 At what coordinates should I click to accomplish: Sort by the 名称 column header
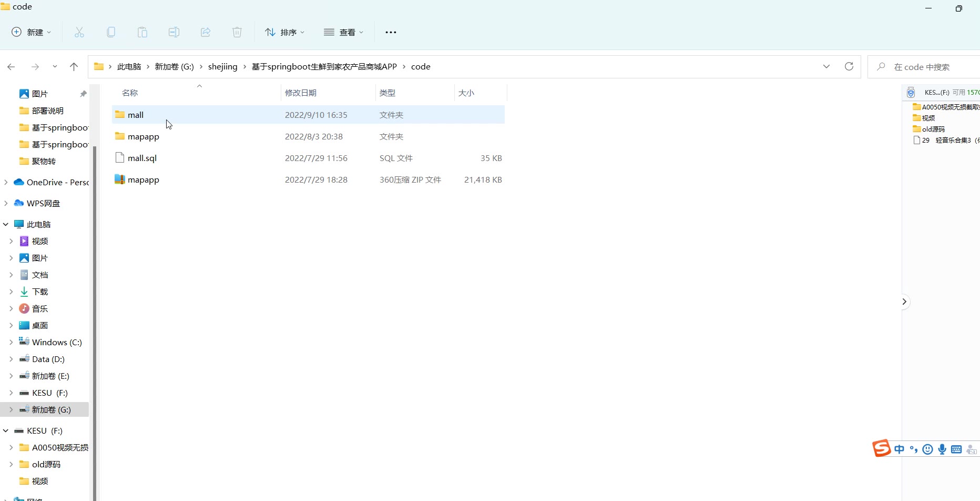(x=130, y=93)
